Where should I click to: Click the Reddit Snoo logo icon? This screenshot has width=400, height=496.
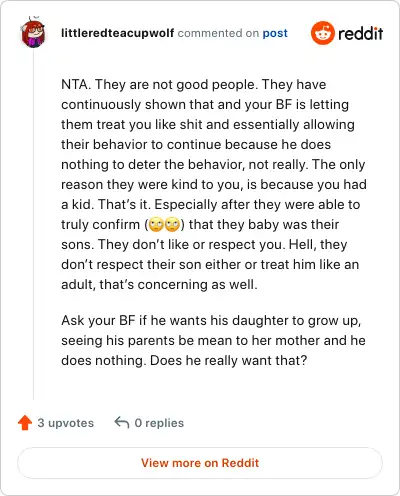(x=322, y=33)
